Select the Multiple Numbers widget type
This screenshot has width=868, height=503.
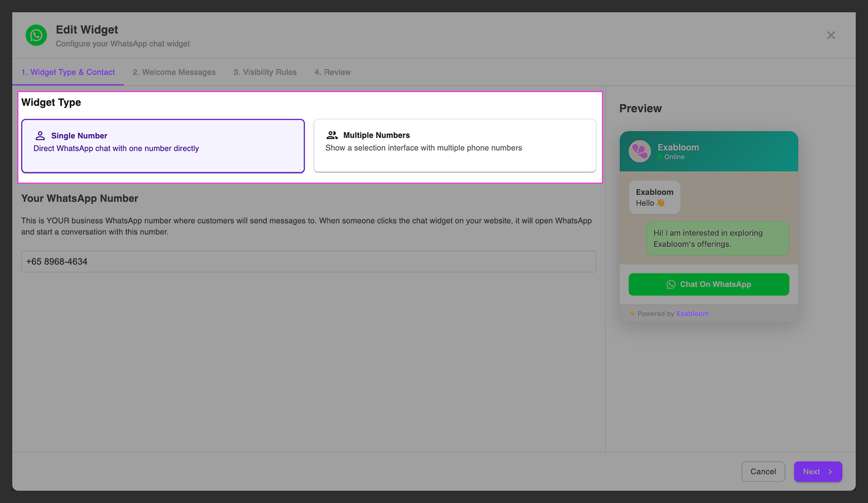click(455, 146)
